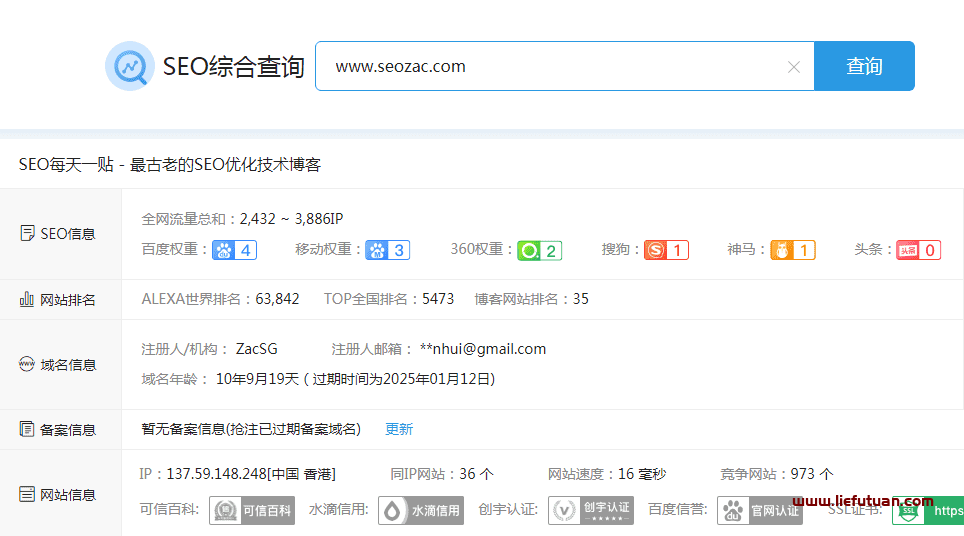
Task: Open the 头条 weight badge showing 0
Action: coord(919,250)
